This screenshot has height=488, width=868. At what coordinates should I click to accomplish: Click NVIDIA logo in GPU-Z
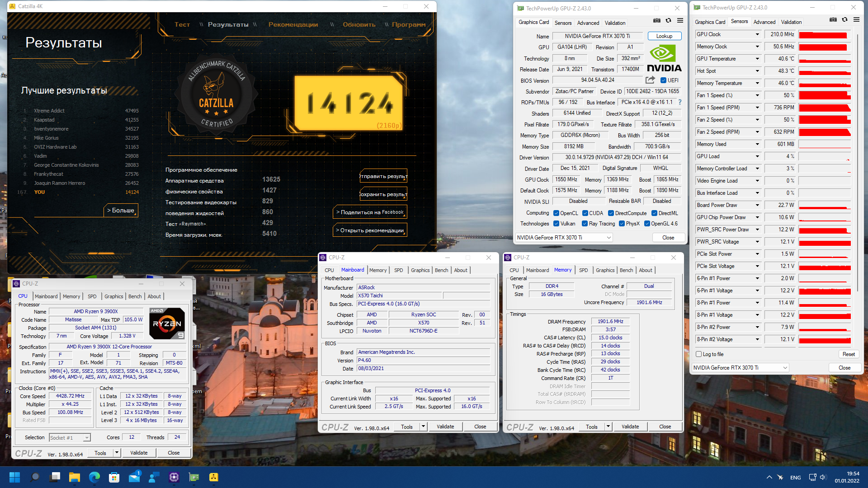pos(664,58)
